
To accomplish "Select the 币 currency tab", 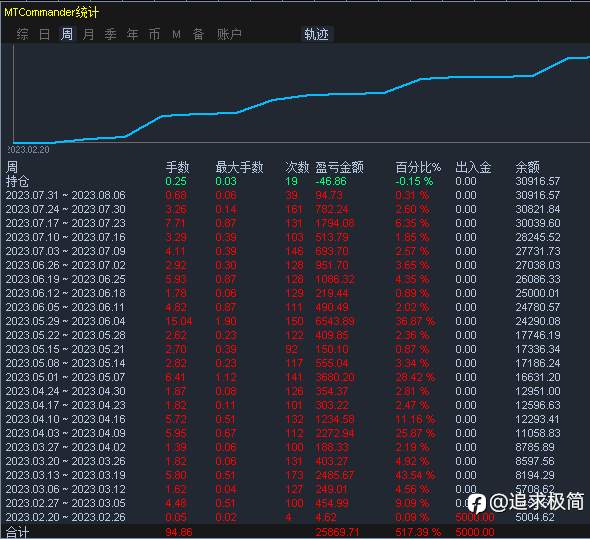I will tap(154, 34).
